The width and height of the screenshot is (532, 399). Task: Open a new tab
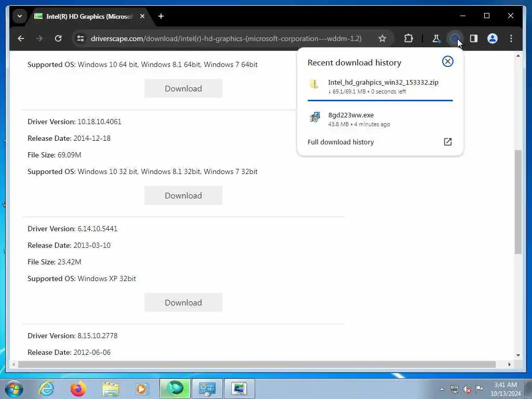(x=161, y=16)
